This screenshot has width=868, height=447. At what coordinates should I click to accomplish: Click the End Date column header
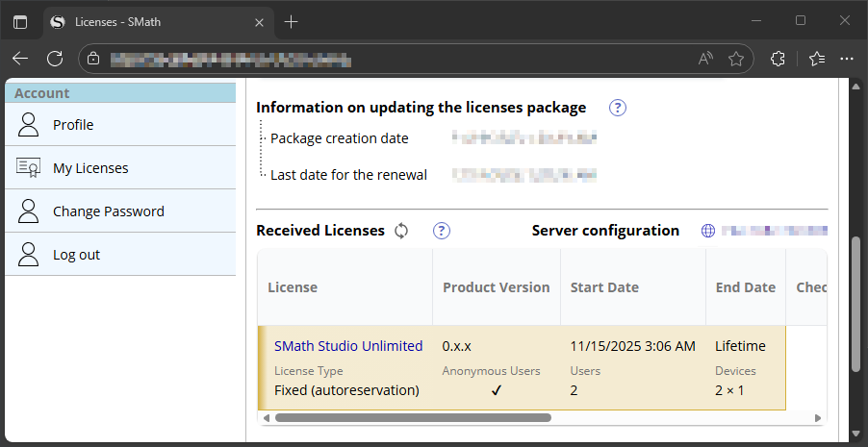click(745, 287)
